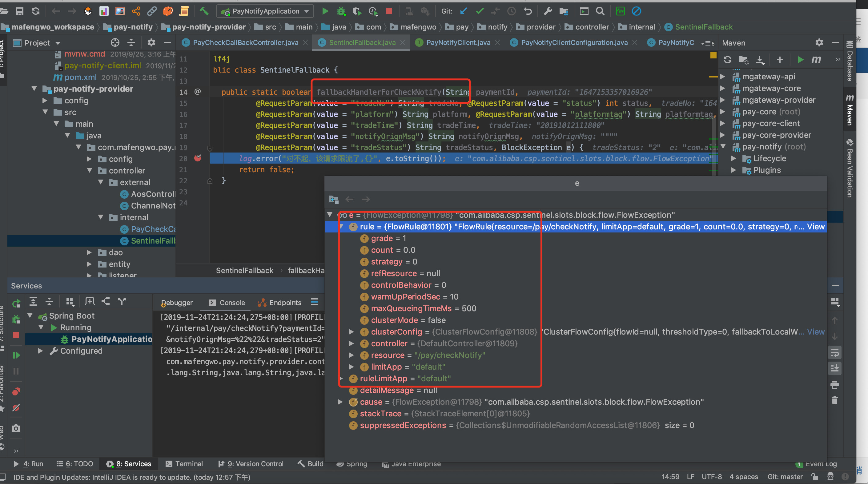Run PayNotifyApplication with green play icon
Image resolution: width=868 pixels, height=484 pixels.
point(325,11)
